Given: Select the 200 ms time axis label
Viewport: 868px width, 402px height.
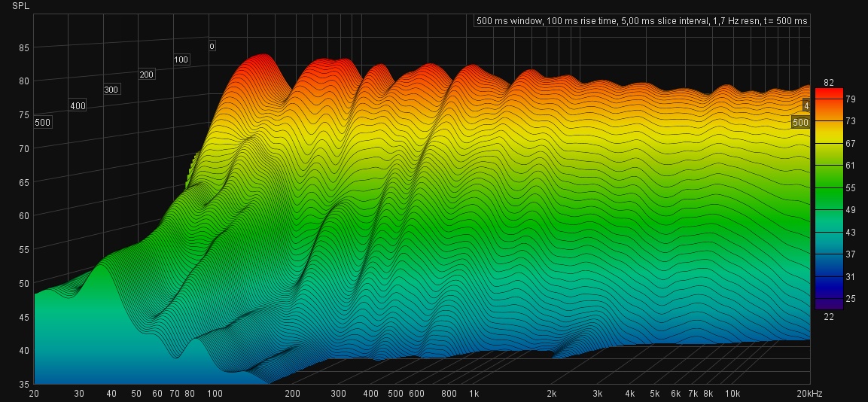Looking at the screenshot, I should pos(146,75).
